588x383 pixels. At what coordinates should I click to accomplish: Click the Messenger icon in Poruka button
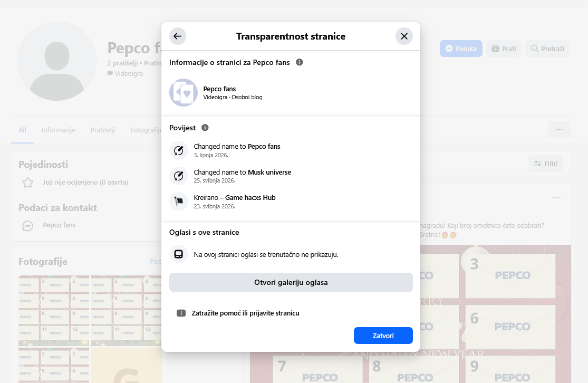coord(449,49)
